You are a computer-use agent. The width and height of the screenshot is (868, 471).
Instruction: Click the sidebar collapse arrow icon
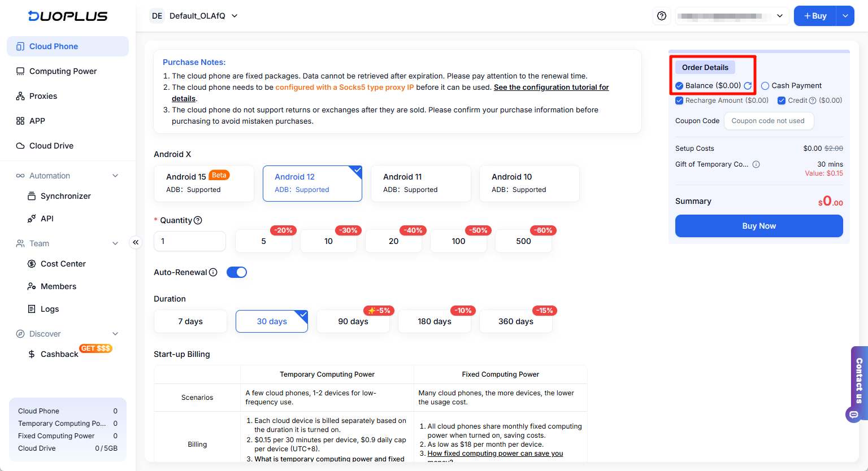(136, 242)
